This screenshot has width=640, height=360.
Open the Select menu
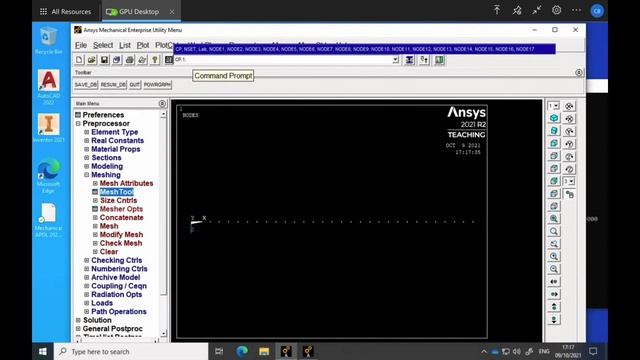click(x=103, y=45)
